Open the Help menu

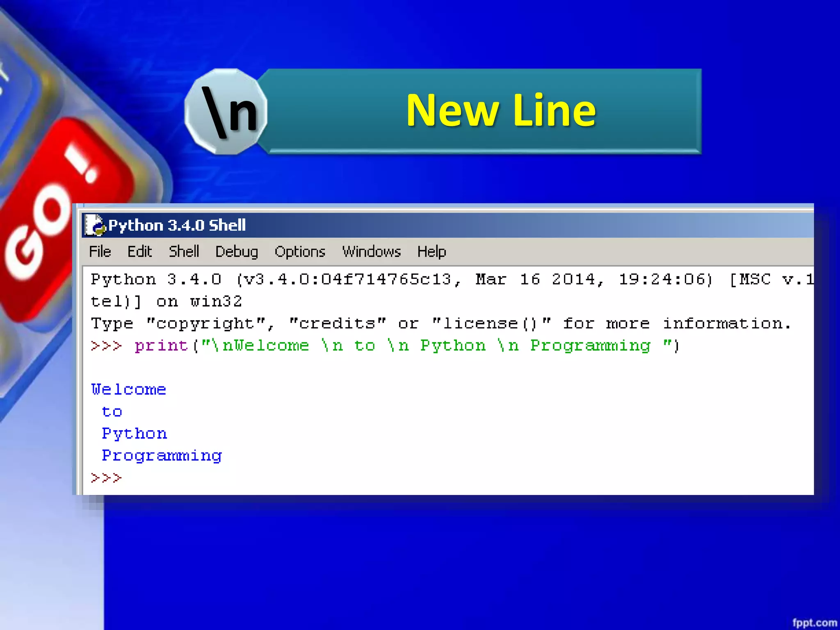(x=431, y=251)
